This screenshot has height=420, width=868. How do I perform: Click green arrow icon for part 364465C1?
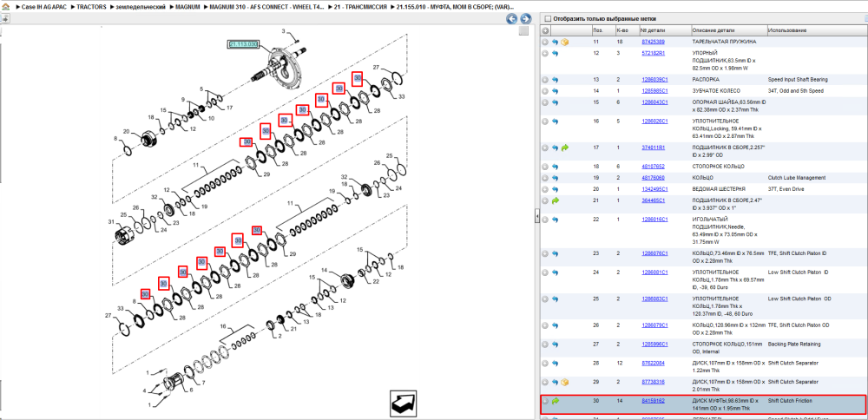click(556, 200)
